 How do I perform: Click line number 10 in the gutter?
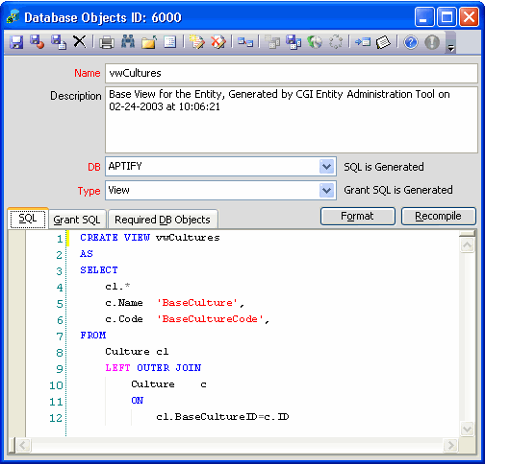pyautogui.click(x=56, y=385)
